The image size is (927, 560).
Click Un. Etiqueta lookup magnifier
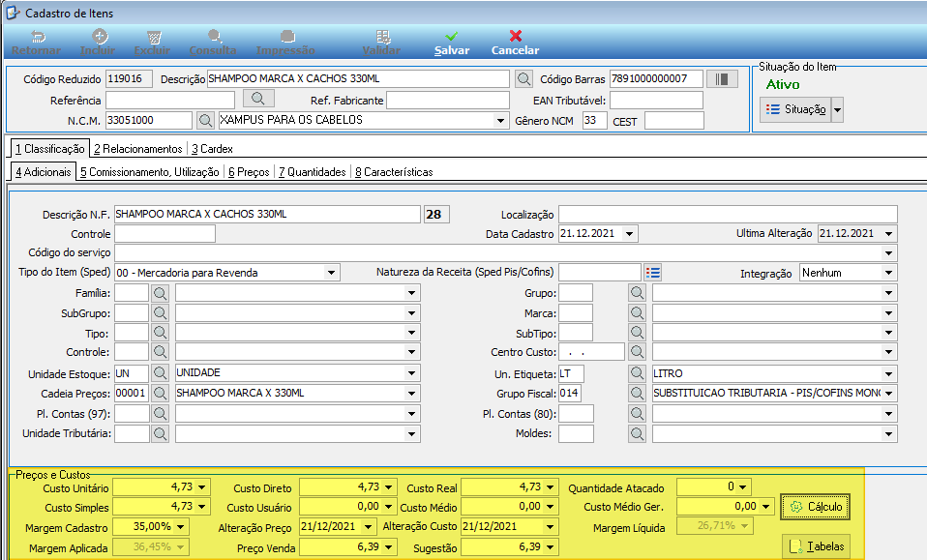pos(637,373)
